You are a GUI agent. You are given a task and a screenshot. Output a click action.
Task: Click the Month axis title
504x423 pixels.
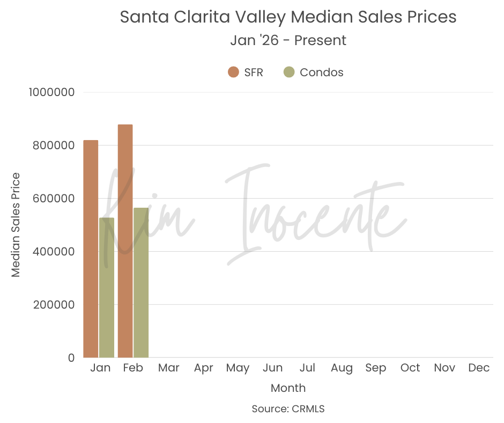tap(288, 388)
